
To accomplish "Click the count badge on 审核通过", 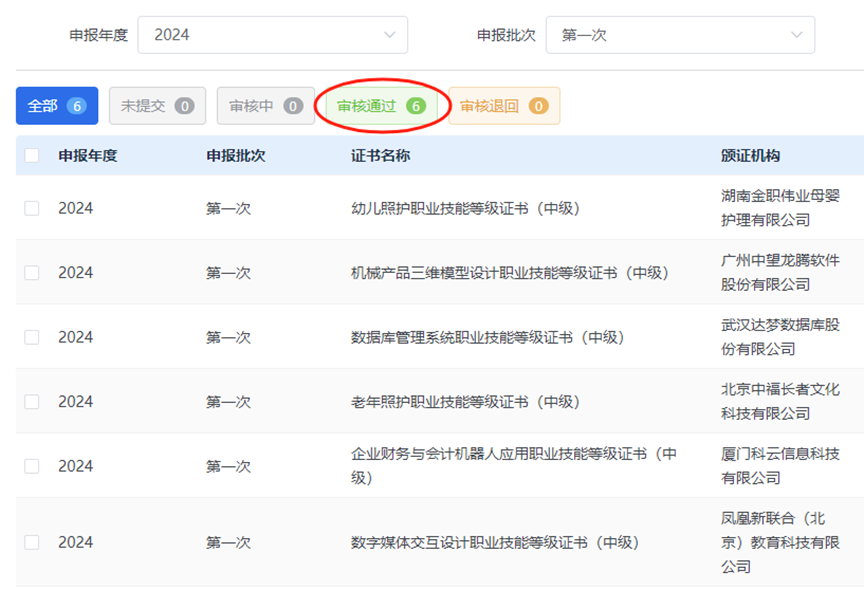I will click(415, 106).
